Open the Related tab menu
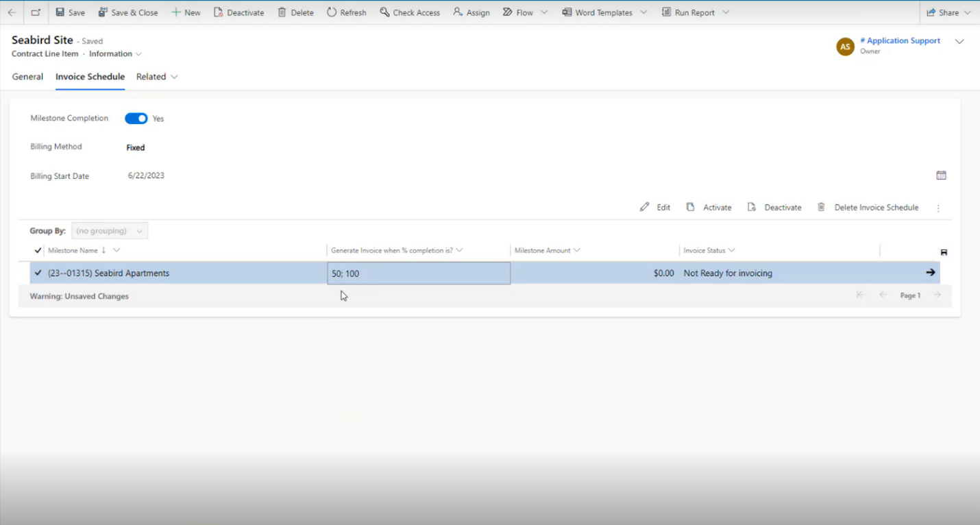 point(157,77)
